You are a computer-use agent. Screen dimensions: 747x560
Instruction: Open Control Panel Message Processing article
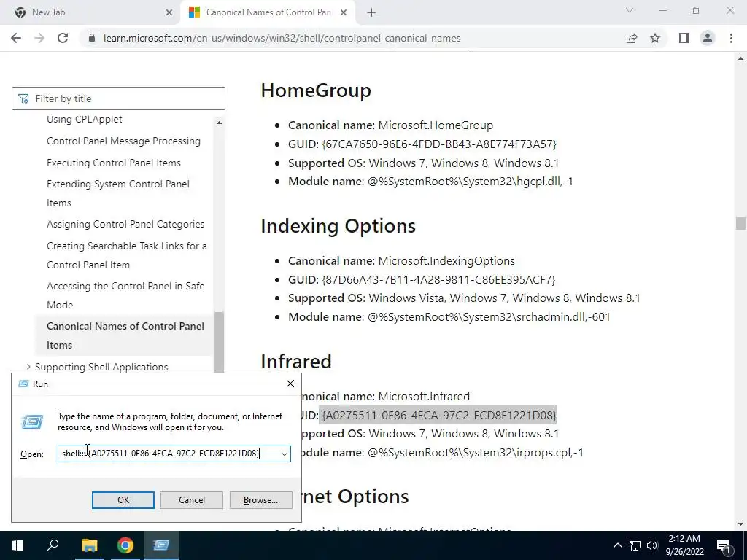tap(123, 141)
